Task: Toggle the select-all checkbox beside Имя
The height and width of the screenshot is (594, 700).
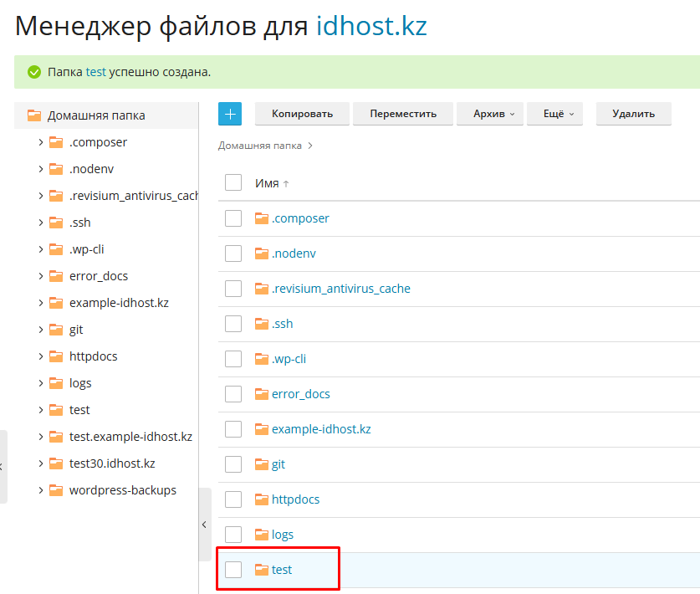Action: [233, 183]
